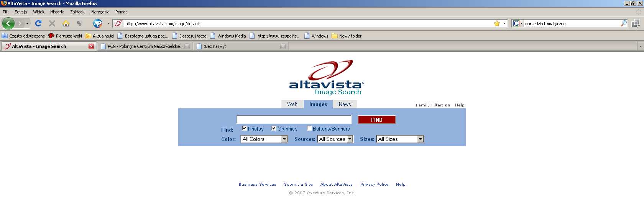
Task: Enable the Buttons/Banners checkbox
Action: point(309,128)
